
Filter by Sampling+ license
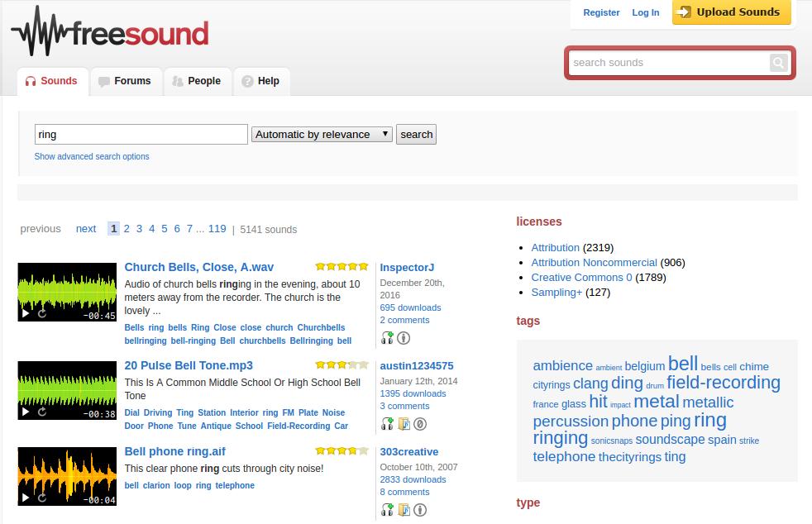556,293
